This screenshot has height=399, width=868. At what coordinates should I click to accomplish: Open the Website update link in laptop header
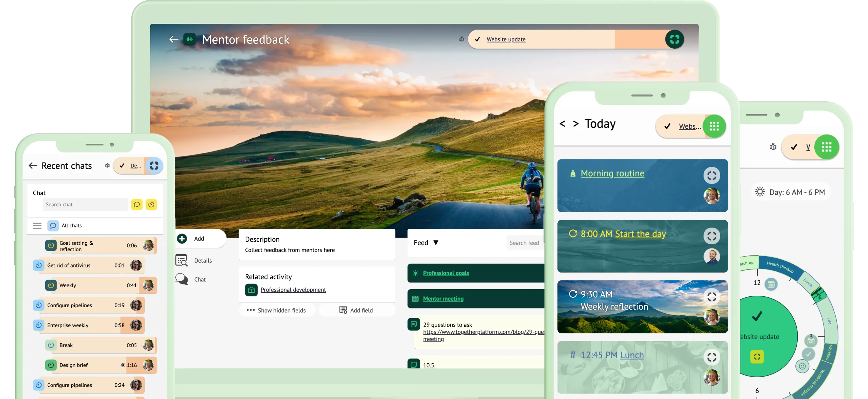[x=506, y=39]
